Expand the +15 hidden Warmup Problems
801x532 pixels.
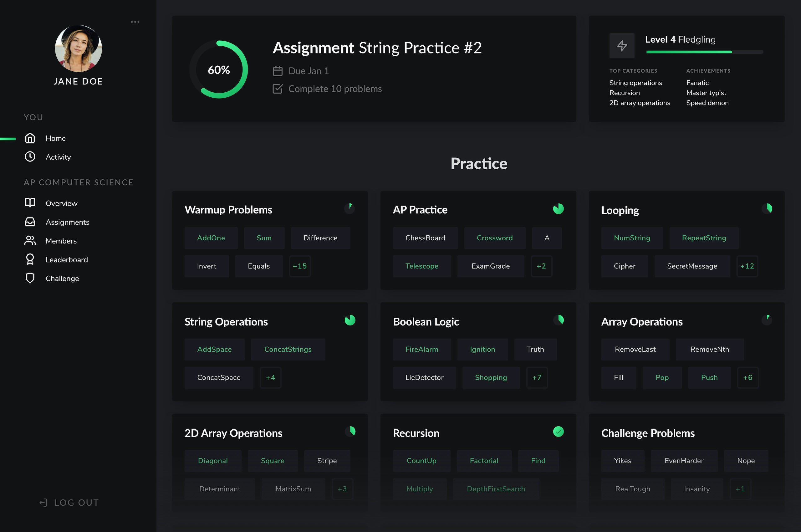299,266
